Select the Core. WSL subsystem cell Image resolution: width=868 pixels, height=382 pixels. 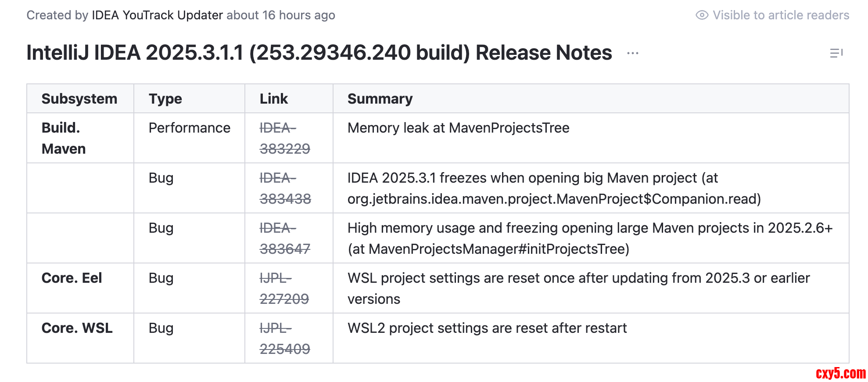click(x=77, y=328)
